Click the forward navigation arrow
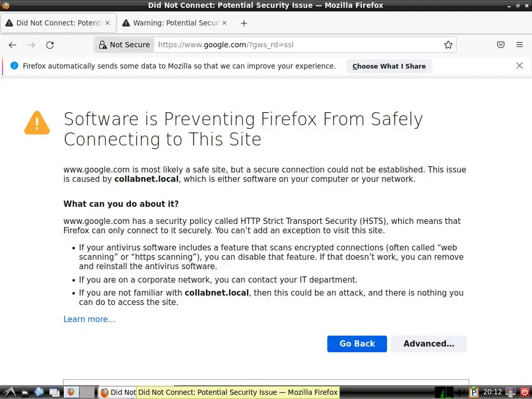 tap(31, 45)
